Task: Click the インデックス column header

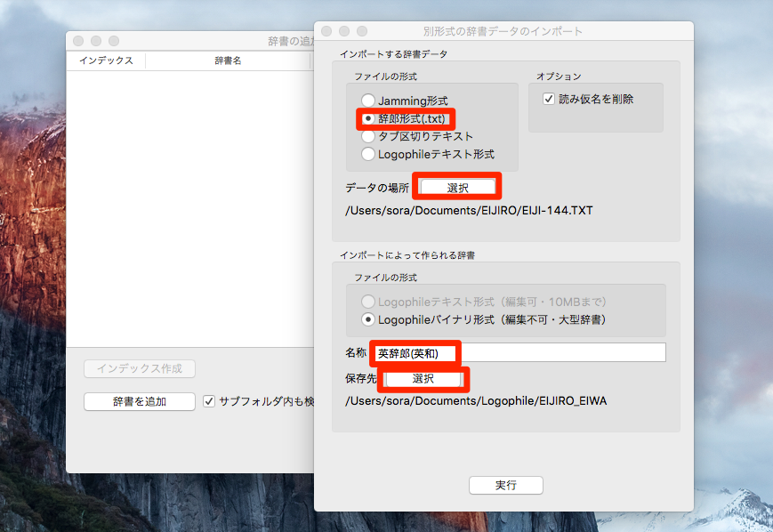Action: coord(107,60)
